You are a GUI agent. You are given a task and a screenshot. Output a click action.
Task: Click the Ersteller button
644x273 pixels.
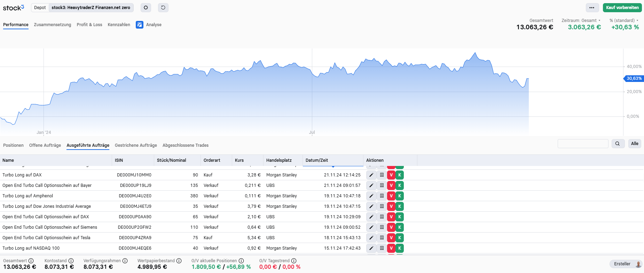click(x=626, y=264)
